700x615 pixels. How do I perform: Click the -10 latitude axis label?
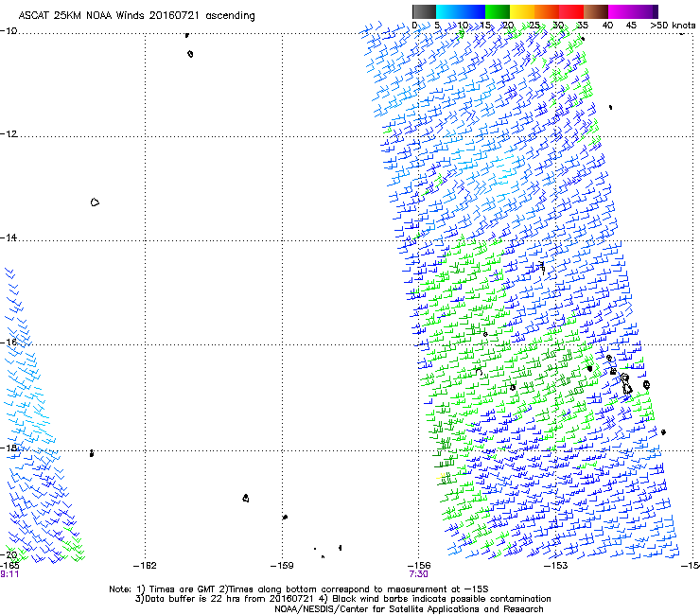(9, 31)
